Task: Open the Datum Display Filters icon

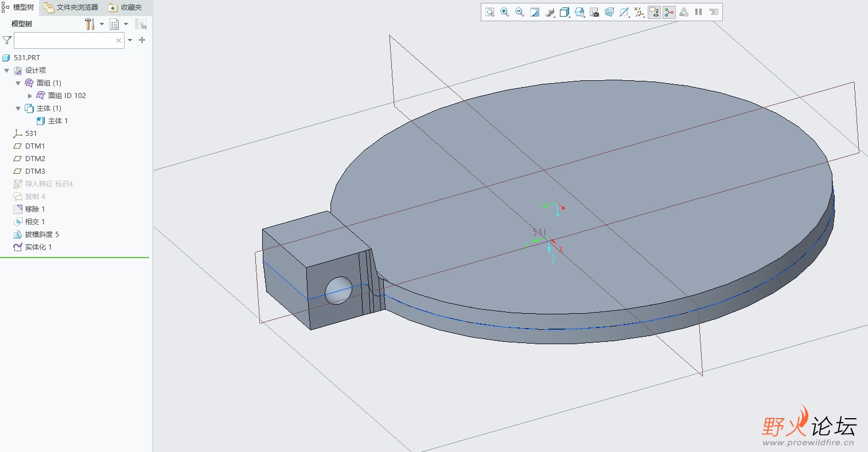Action: [x=639, y=12]
